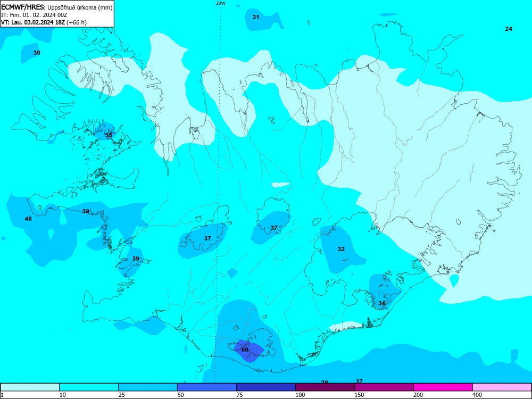Image resolution: width=532 pixels, height=399 pixels.
Task: Select the pale pink 400+ mm legend swatch
Action: 502,387
